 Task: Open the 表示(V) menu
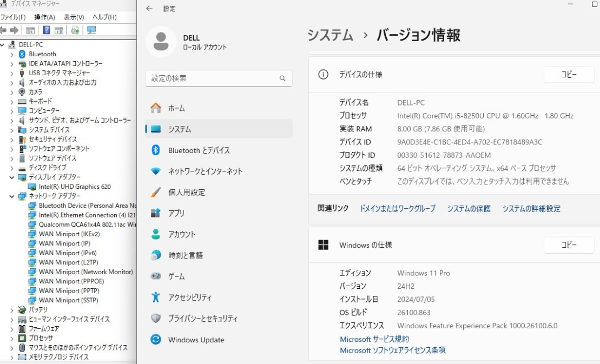coord(74,17)
